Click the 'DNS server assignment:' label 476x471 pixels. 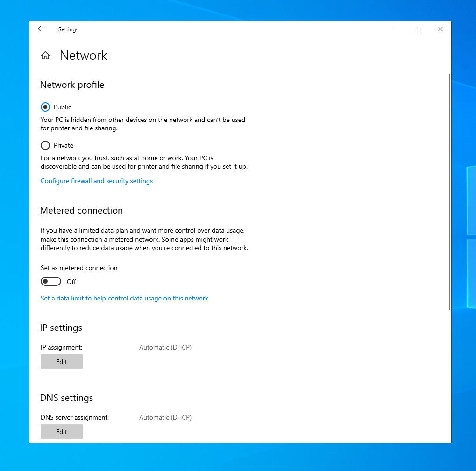(x=75, y=418)
